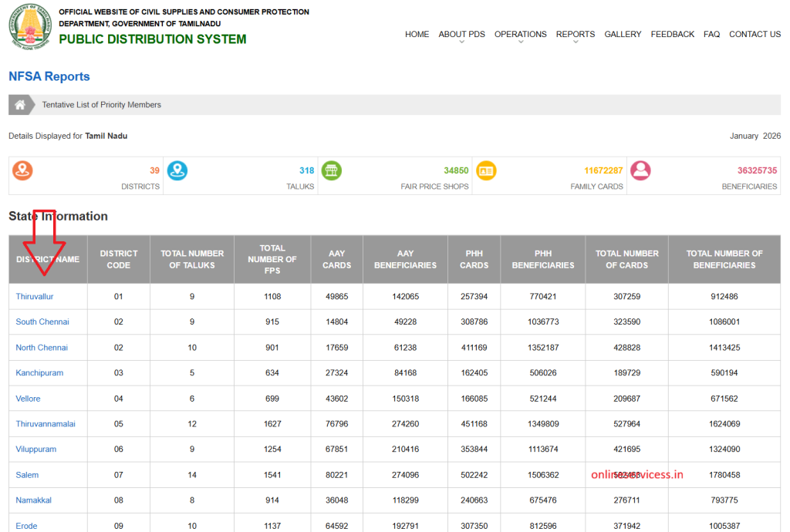Image resolution: width=790 pixels, height=532 pixels.
Task: Open the FAQ menu item
Action: (711, 35)
